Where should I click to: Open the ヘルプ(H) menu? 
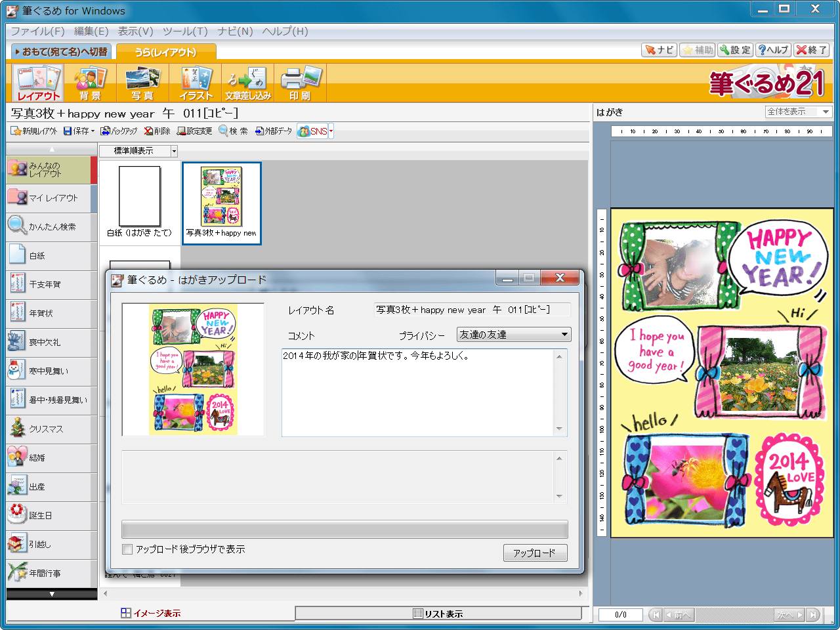pos(285,31)
